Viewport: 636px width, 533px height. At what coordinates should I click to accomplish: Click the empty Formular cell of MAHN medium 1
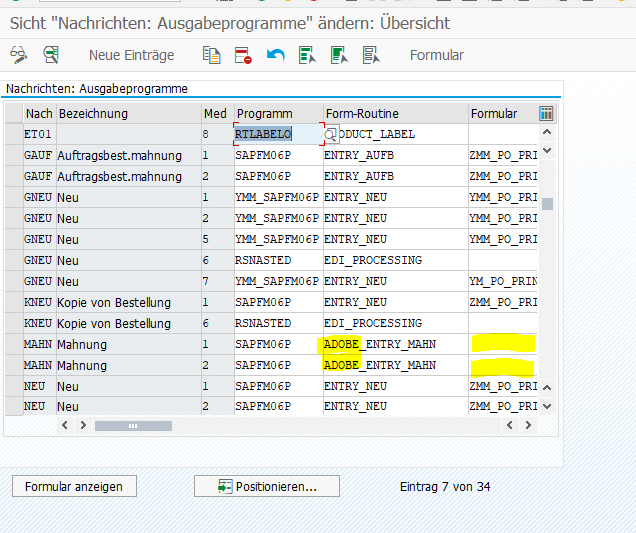pos(503,344)
